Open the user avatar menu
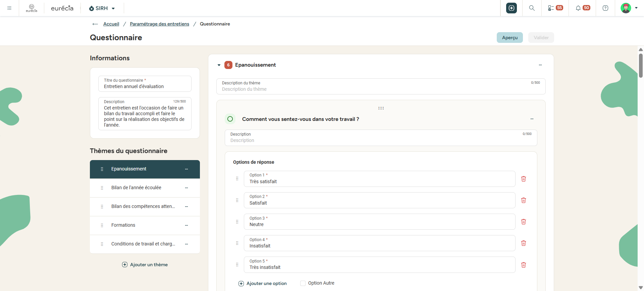 [629, 8]
